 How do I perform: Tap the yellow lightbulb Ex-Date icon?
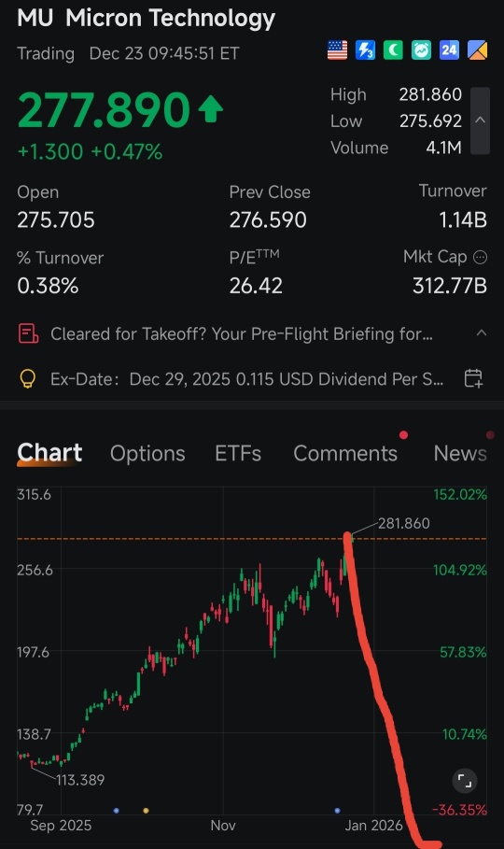[28, 378]
